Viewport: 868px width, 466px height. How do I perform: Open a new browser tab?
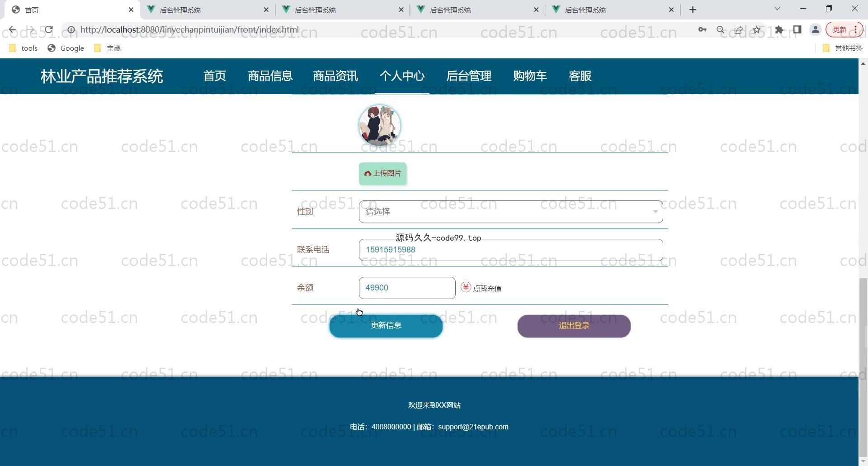click(x=693, y=10)
